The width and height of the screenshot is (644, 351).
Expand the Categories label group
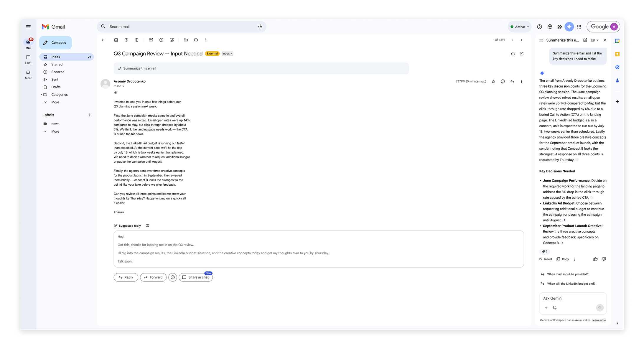point(41,94)
